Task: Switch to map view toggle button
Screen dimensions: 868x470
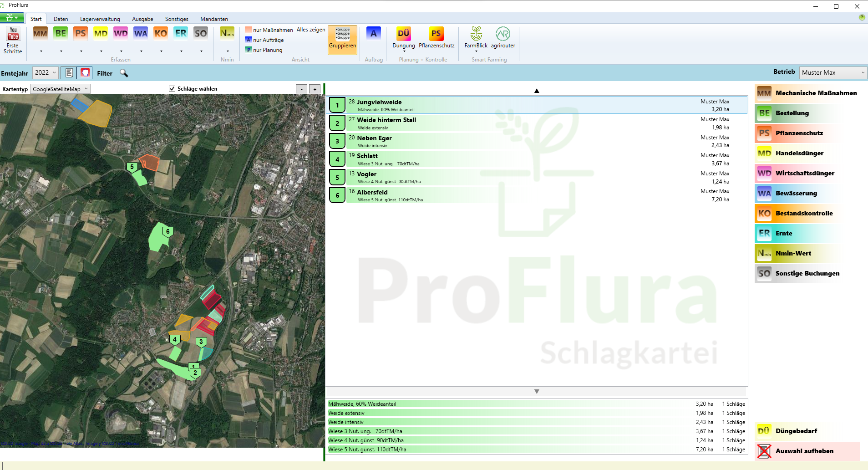Action: pos(85,73)
